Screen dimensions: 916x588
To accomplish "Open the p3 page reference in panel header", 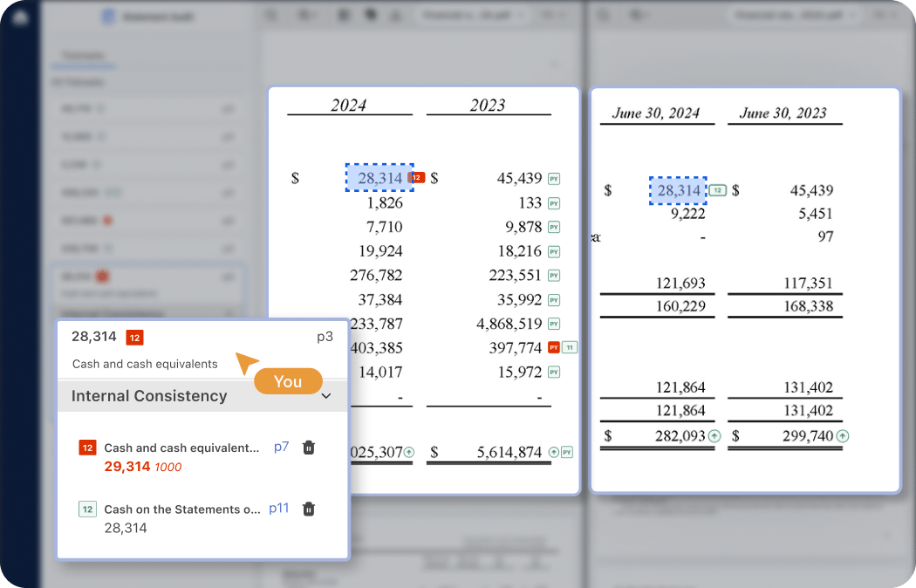I will coord(325,337).
